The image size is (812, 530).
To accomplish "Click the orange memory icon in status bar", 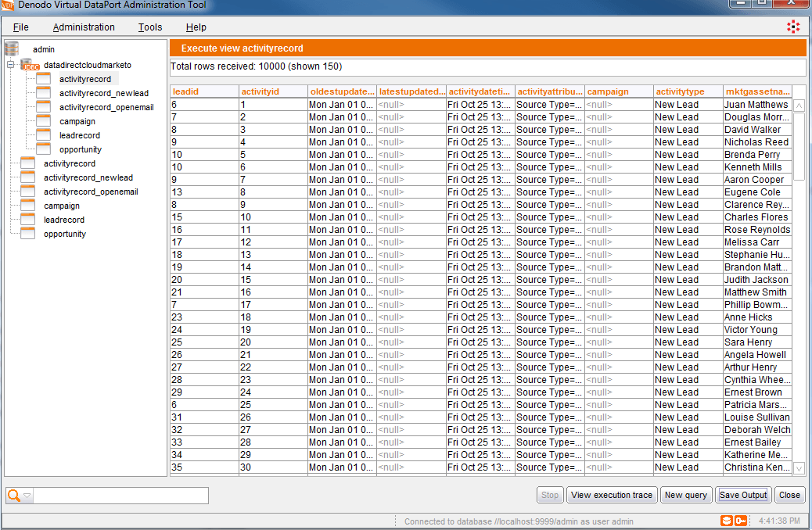I will click(727, 521).
